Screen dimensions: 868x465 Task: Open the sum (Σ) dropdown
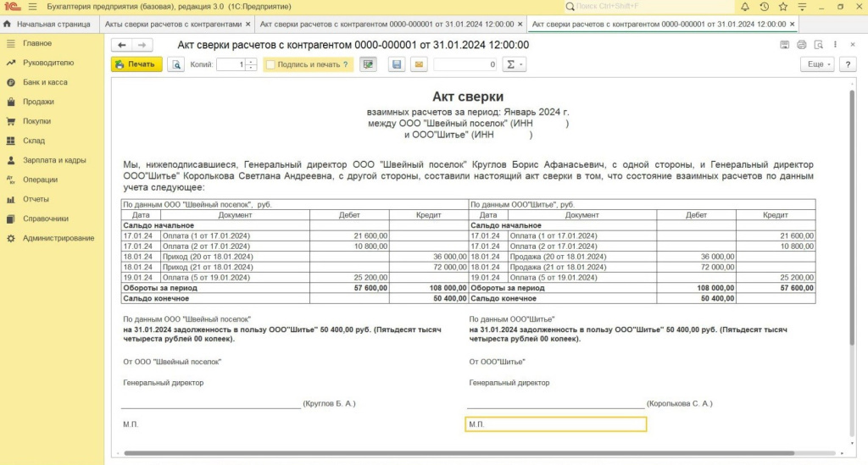pos(515,64)
